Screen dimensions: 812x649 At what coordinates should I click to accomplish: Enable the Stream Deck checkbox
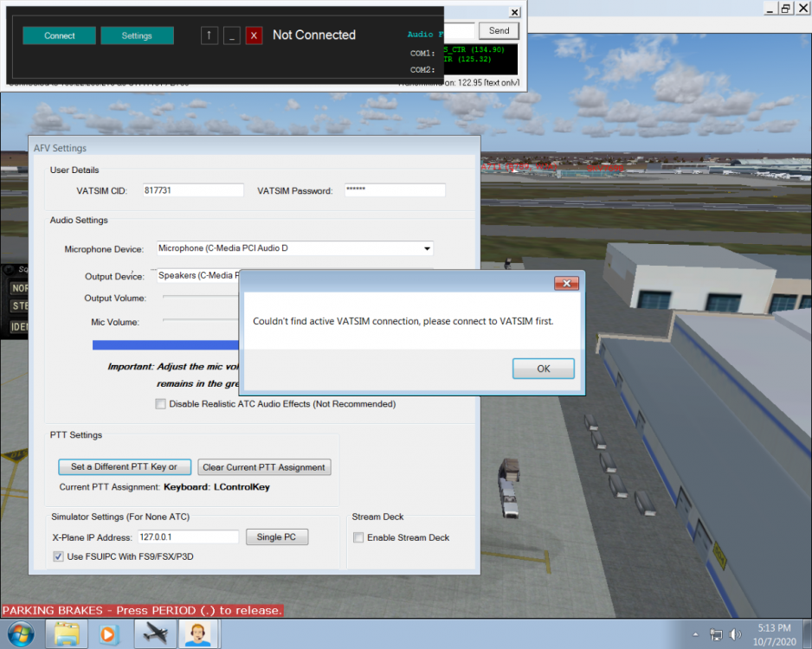pos(358,537)
